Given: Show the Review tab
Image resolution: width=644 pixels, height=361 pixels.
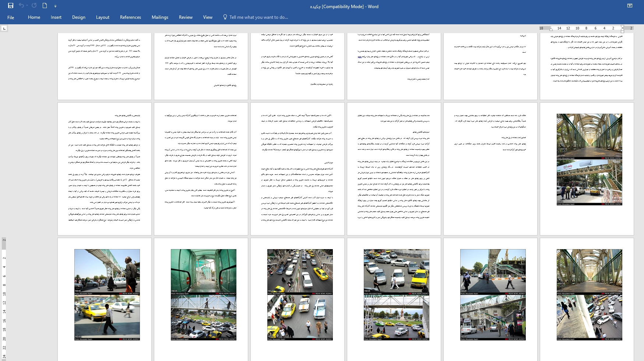Looking at the screenshot, I should point(186,17).
